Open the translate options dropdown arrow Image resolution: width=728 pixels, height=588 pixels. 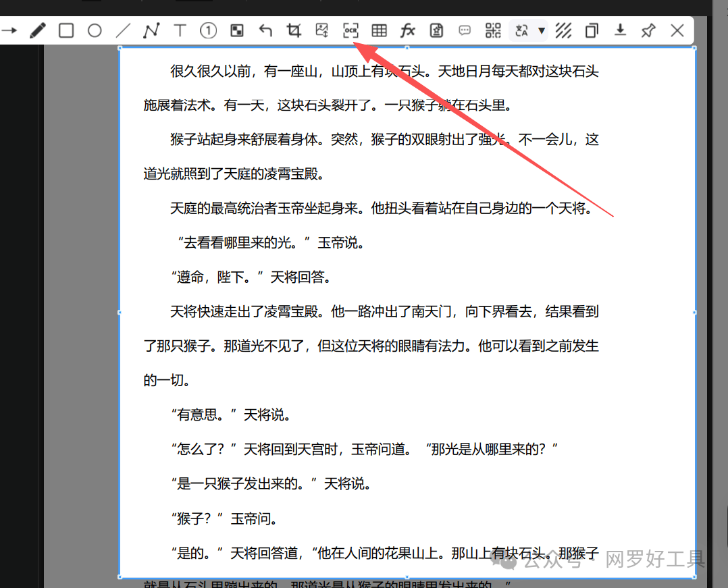pos(542,30)
